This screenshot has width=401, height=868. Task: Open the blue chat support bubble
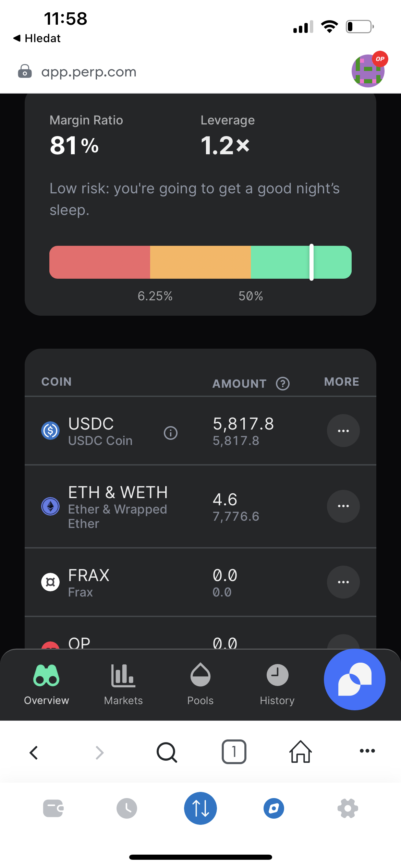(x=354, y=679)
